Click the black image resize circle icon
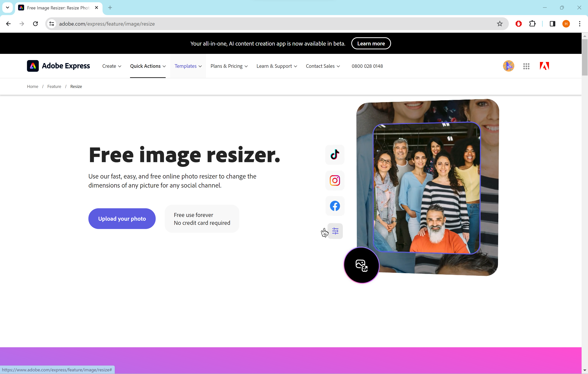This screenshot has width=588, height=374. click(361, 265)
